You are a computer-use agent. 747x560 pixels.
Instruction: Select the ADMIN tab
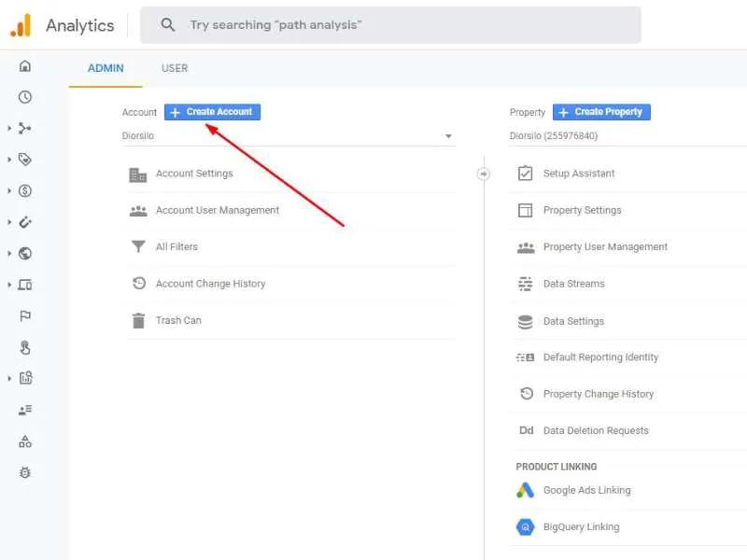[x=106, y=67]
